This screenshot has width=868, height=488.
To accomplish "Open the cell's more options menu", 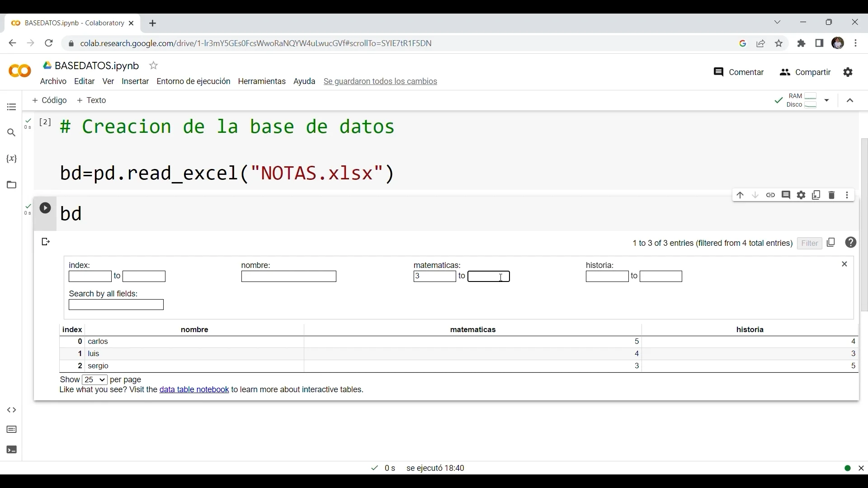I will 848,196.
